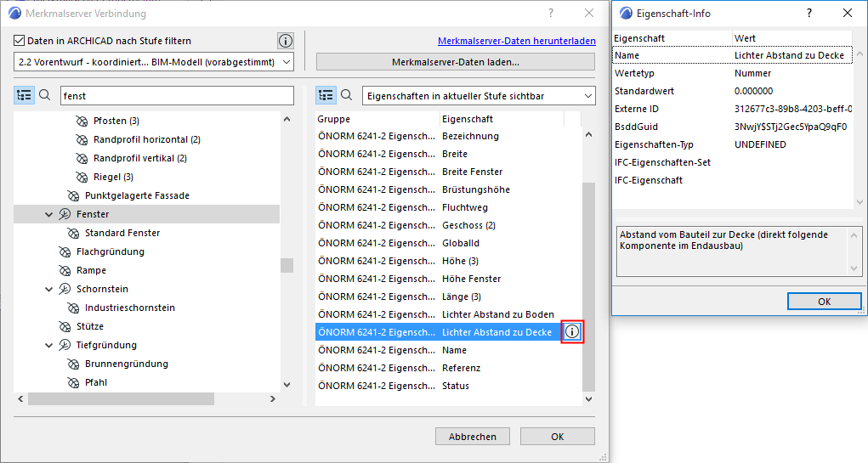The image size is (868, 463).
Task: Click Industrieschornstein item icon
Action: (73, 308)
